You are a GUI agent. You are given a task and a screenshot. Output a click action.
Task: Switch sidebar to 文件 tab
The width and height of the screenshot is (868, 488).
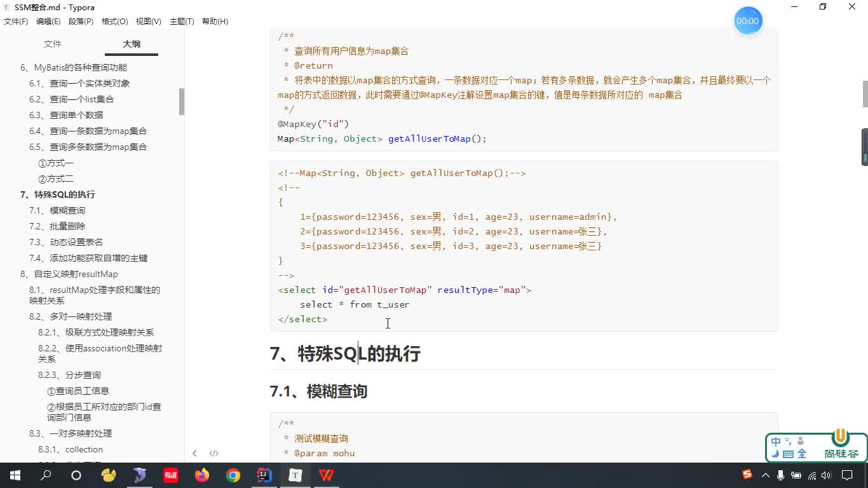pyautogui.click(x=53, y=44)
